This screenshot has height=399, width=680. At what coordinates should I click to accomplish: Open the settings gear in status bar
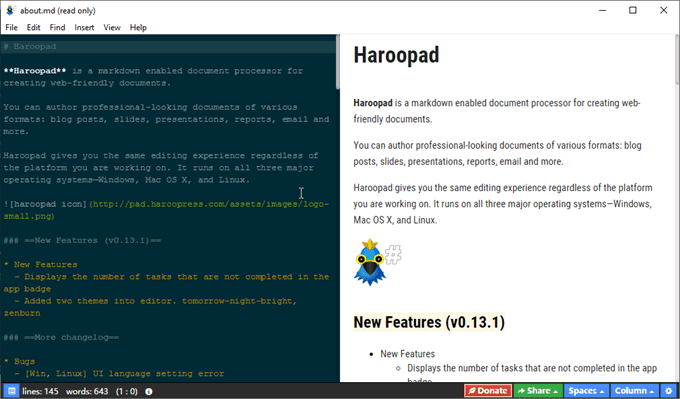[669, 391]
